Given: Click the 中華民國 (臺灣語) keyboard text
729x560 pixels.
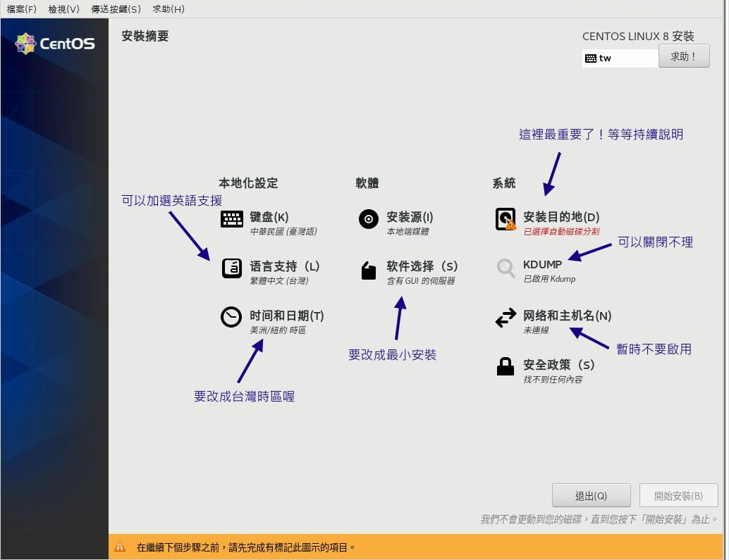Looking at the screenshot, I should (x=283, y=231).
